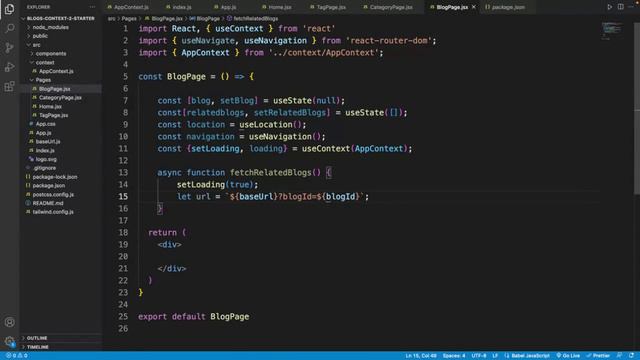Open the Search view in activity bar
The image size is (640, 360).
[9, 28]
